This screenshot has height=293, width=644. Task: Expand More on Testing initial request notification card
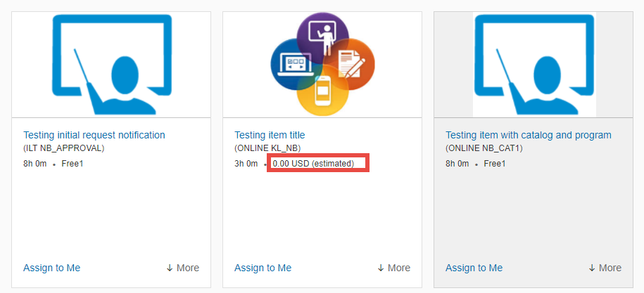tap(183, 268)
